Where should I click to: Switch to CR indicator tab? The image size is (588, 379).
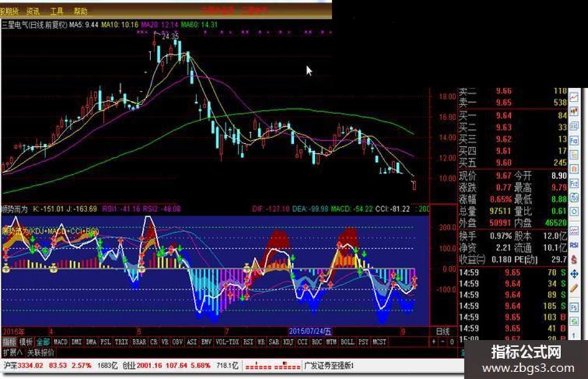pyautogui.click(x=154, y=342)
